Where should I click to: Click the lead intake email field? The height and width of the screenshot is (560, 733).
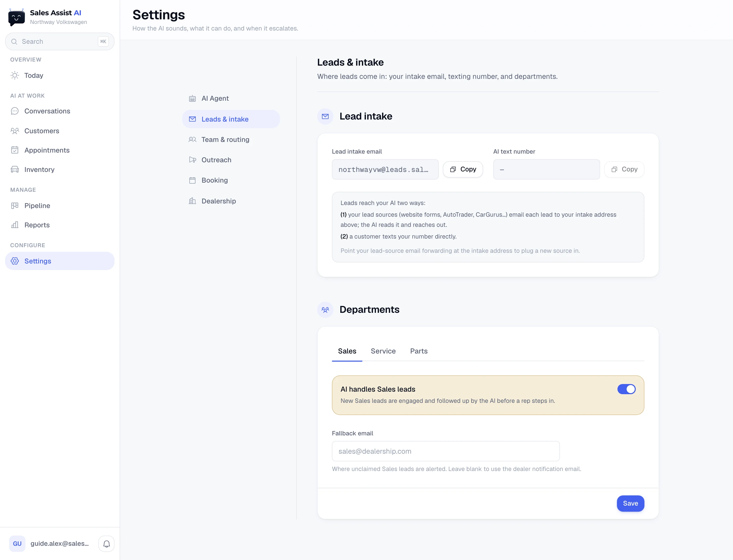(x=385, y=169)
